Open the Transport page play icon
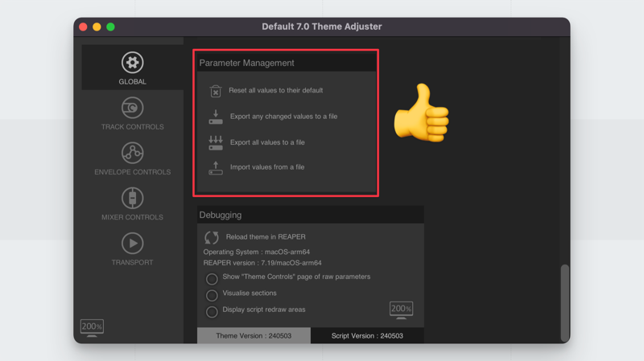Image resolution: width=644 pixels, height=361 pixels. [x=132, y=244]
